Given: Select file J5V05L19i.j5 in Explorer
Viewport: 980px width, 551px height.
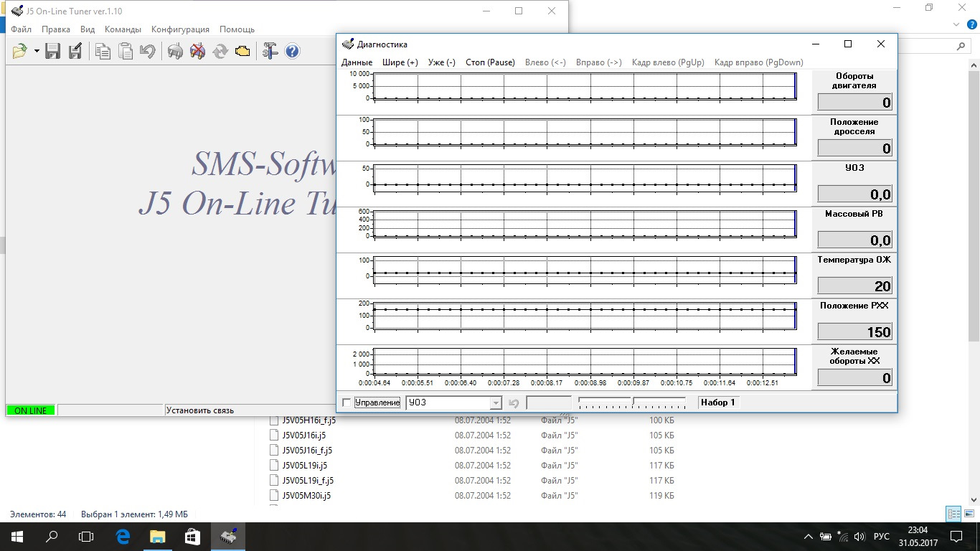Looking at the screenshot, I should [x=305, y=466].
